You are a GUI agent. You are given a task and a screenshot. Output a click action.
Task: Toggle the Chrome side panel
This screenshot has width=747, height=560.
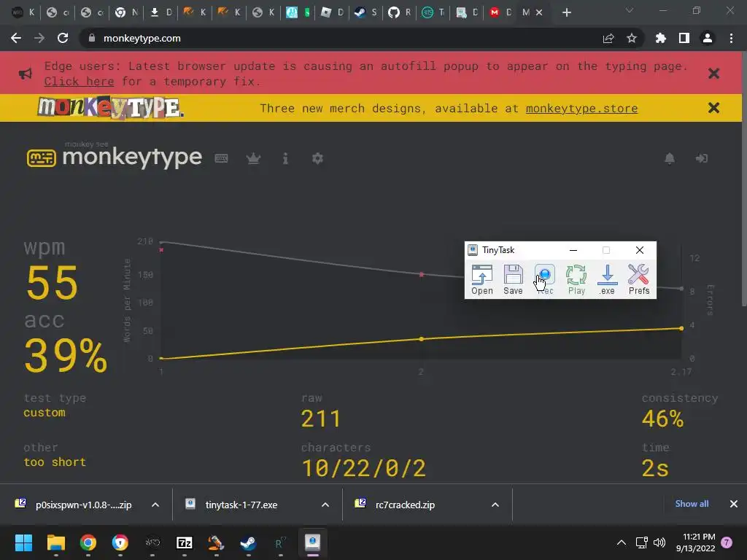point(684,38)
